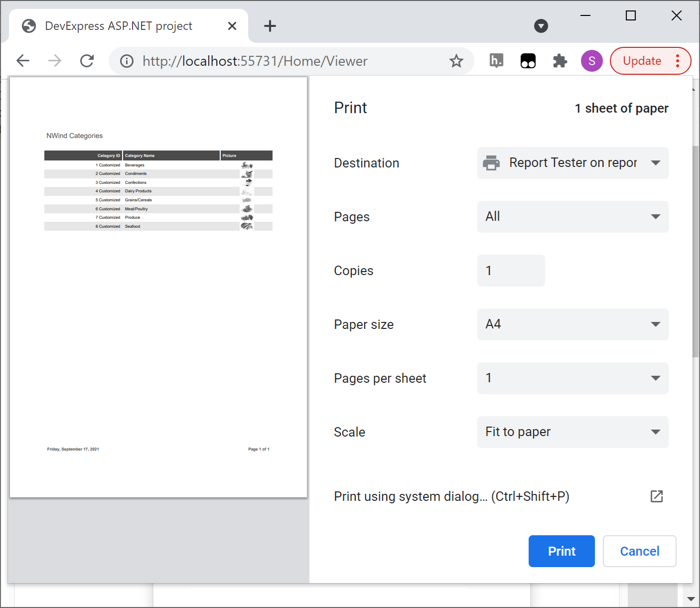Select the DevExpress ASP.NET project tab
This screenshot has width=700, height=608.
tap(119, 26)
